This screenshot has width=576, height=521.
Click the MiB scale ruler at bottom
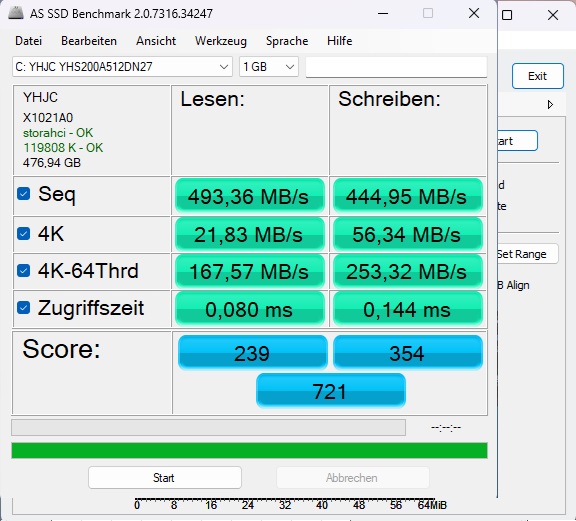(290, 504)
